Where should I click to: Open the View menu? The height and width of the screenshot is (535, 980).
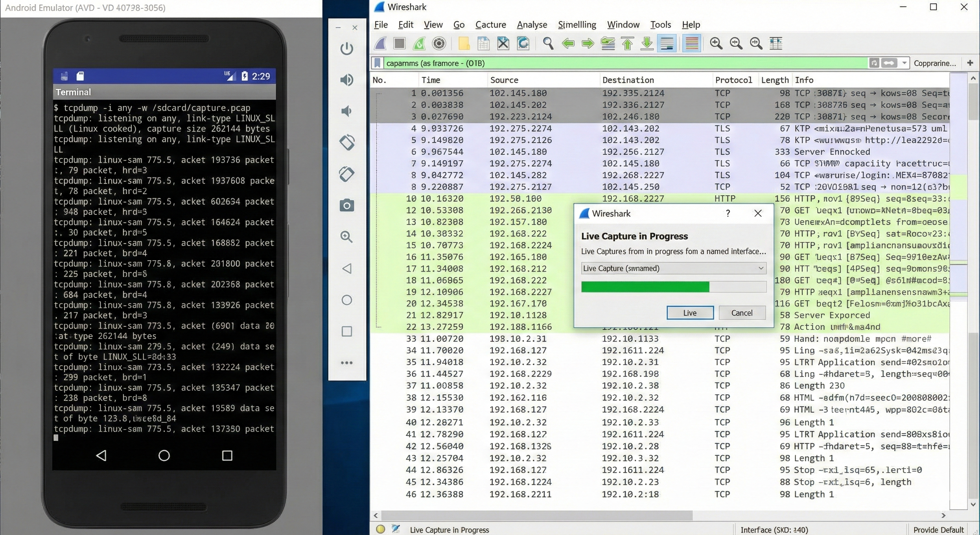433,25
